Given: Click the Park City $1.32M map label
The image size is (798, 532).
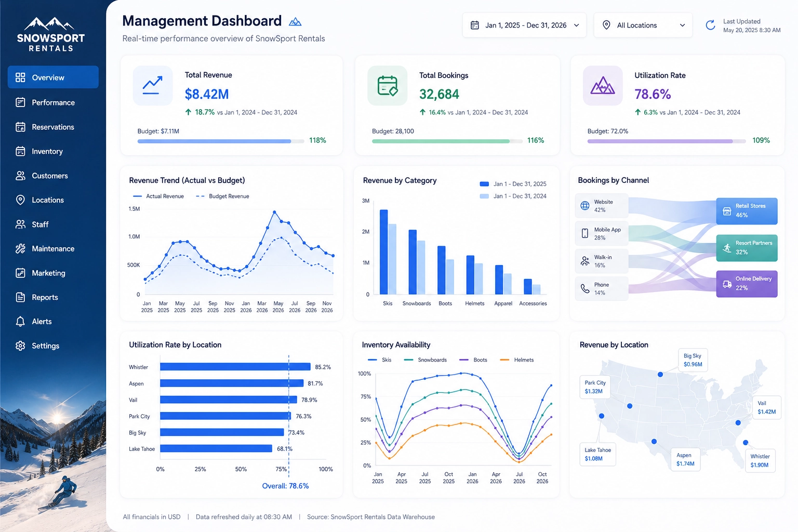Looking at the screenshot, I should coord(594,387).
